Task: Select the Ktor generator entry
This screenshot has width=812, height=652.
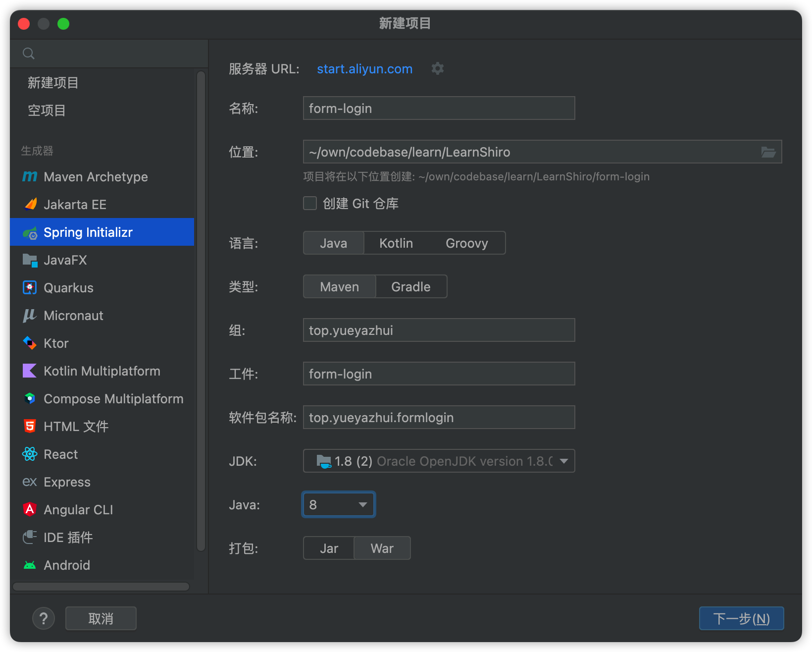Action: [x=102, y=343]
